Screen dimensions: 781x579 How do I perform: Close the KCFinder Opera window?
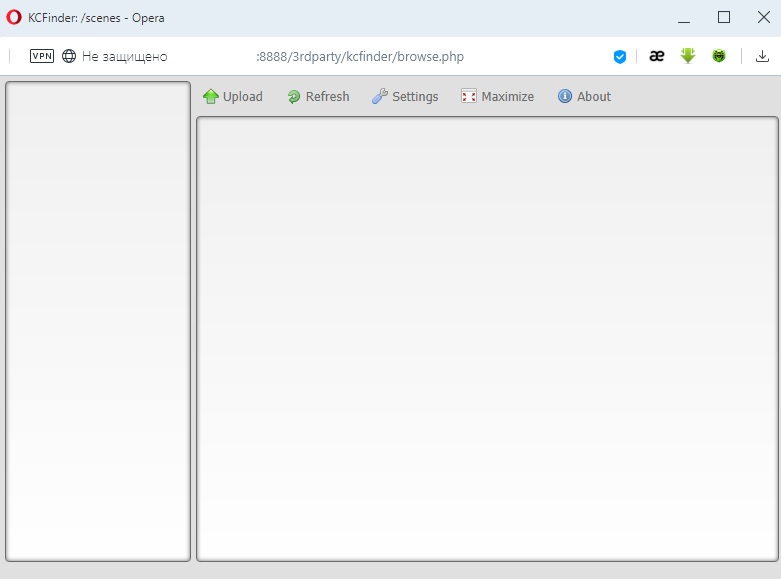click(x=763, y=17)
